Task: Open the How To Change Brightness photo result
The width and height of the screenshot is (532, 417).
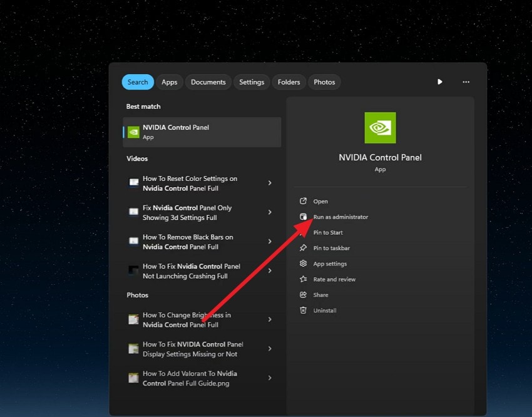Action: point(188,320)
